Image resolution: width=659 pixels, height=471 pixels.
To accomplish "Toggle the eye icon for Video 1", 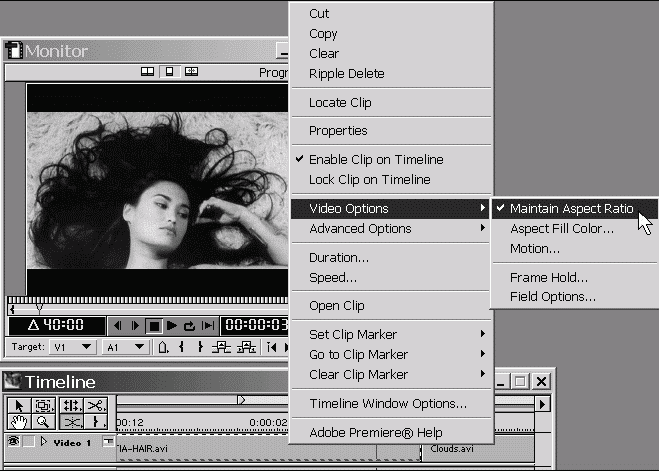I will point(13,441).
